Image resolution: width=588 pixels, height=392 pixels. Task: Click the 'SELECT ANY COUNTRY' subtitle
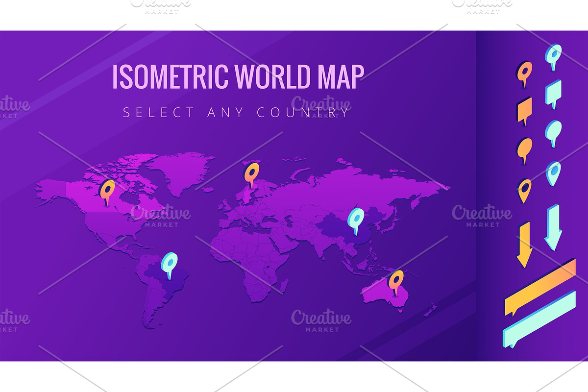pyautogui.click(x=237, y=112)
